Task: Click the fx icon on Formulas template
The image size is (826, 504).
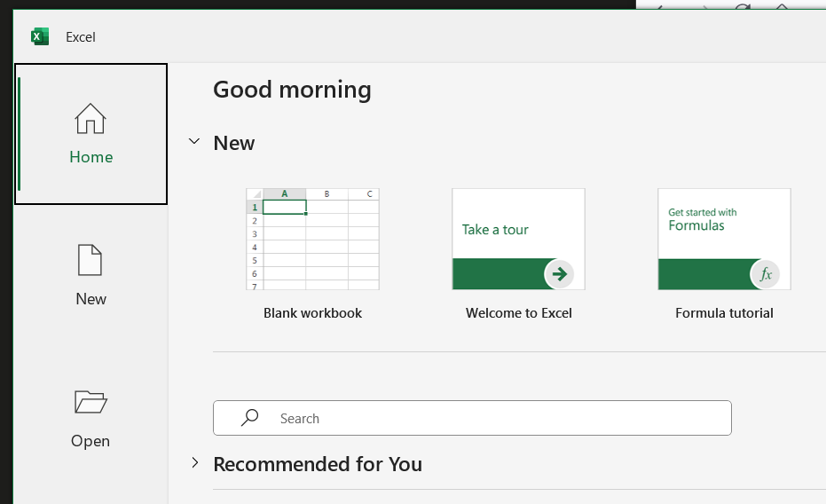Action: pyautogui.click(x=765, y=274)
